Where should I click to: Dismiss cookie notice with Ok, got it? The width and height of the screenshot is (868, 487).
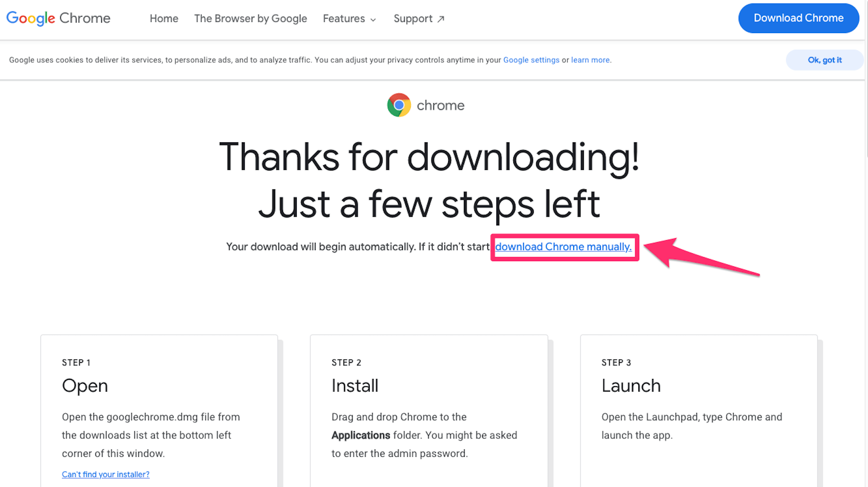click(x=825, y=60)
